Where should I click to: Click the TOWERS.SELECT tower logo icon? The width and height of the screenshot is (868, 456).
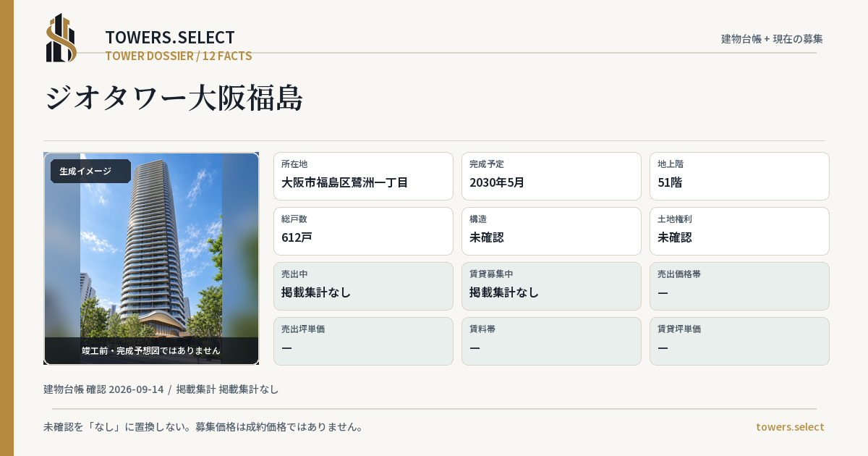pos(61,38)
